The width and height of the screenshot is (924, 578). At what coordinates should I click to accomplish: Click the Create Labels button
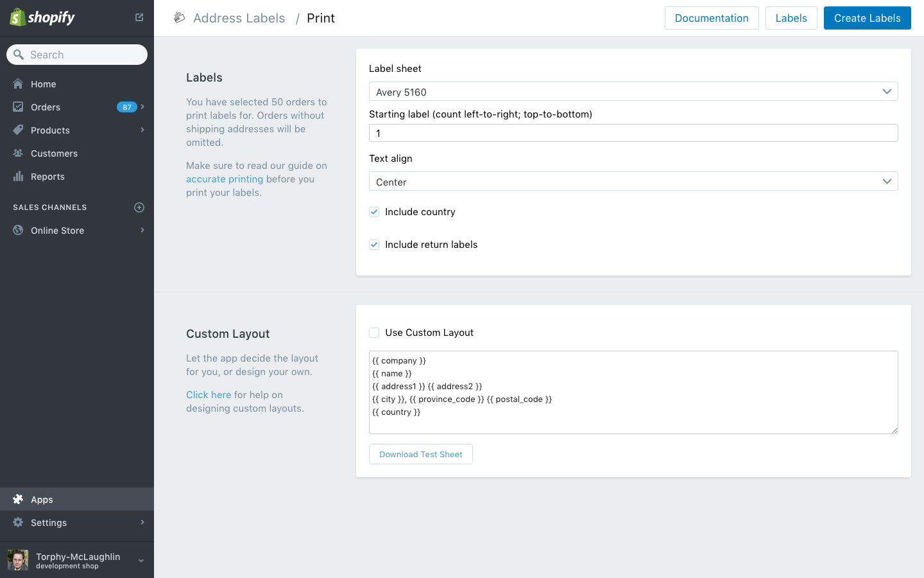[x=867, y=18]
